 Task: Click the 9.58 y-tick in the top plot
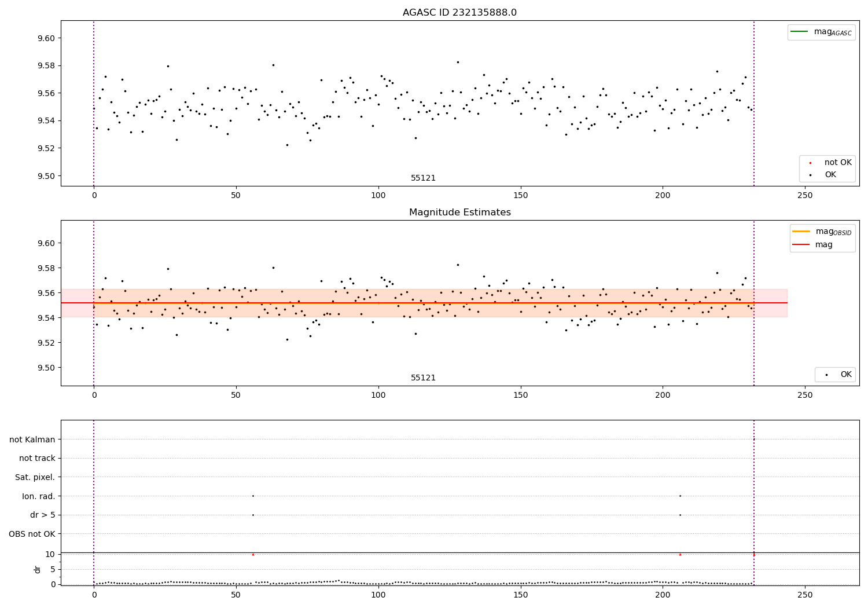point(46,65)
